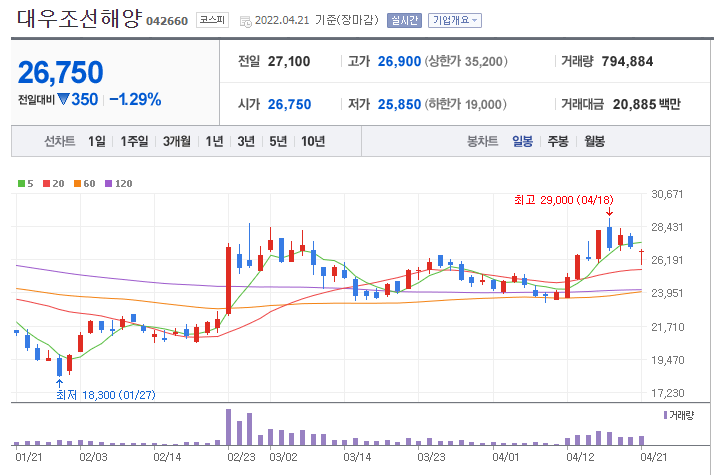Viewport: 714px width, 475px height.
Task: Click the 거래량 value 794,884
Action: pos(627,61)
